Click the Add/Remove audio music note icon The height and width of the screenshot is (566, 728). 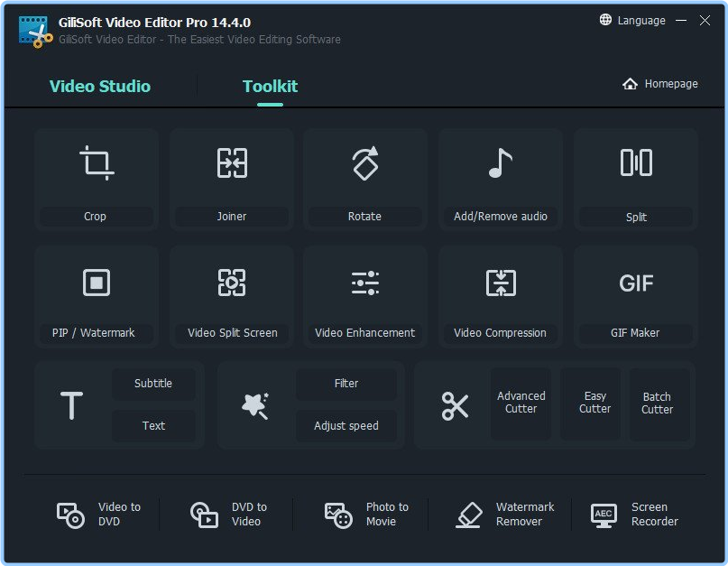click(x=501, y=162)
